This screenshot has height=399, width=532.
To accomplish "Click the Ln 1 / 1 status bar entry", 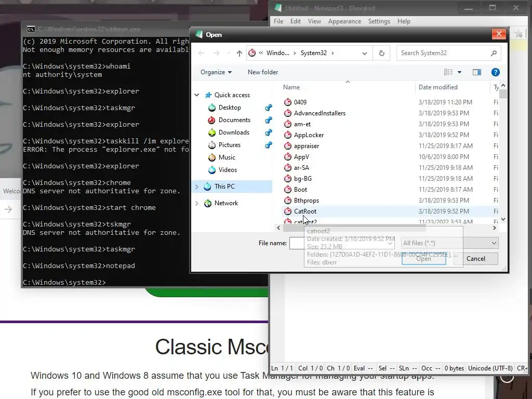I will pos(282,368).
